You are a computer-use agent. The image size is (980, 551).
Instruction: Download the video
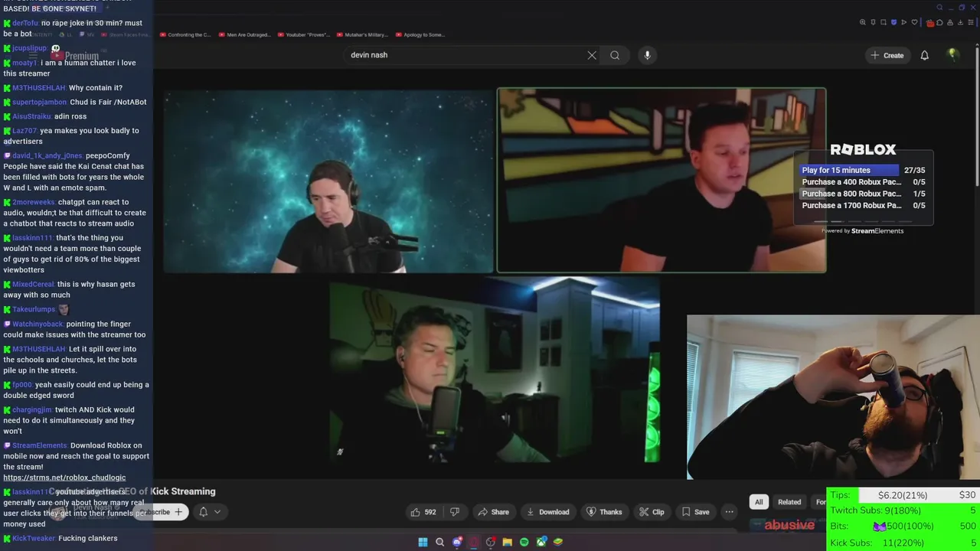point(547,512)
